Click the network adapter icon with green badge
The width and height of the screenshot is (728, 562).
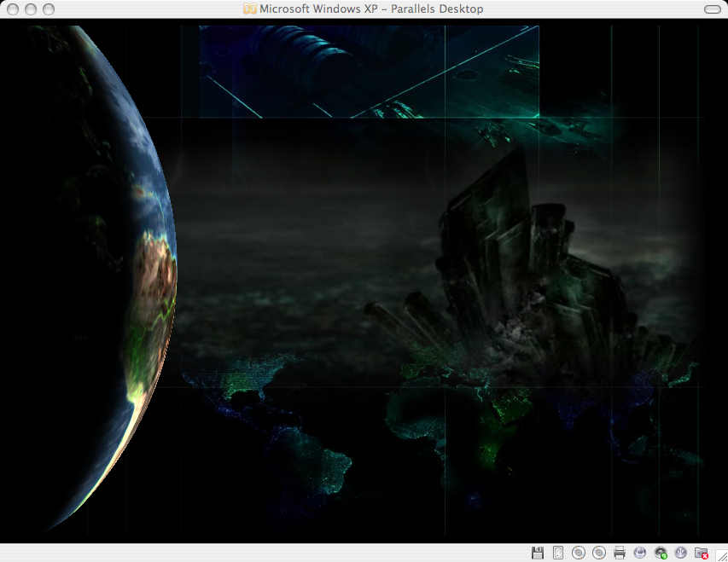661,553
